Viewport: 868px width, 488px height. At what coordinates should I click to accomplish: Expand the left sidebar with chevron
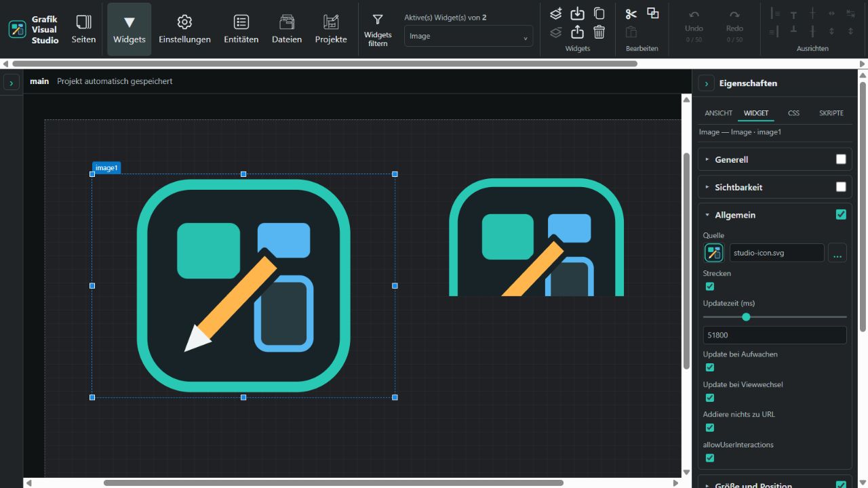point(12,83)
